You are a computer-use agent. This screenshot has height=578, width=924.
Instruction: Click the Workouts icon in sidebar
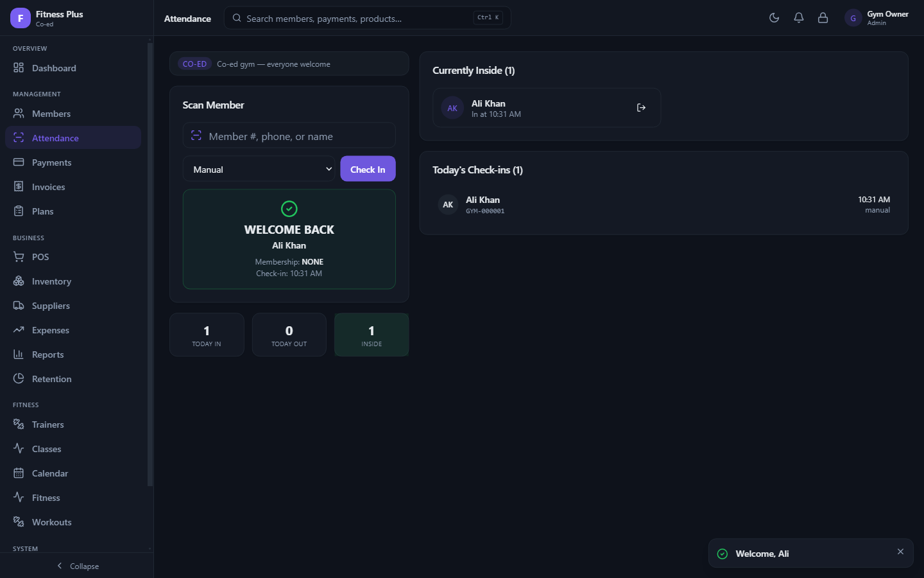(x=19, y=522)
